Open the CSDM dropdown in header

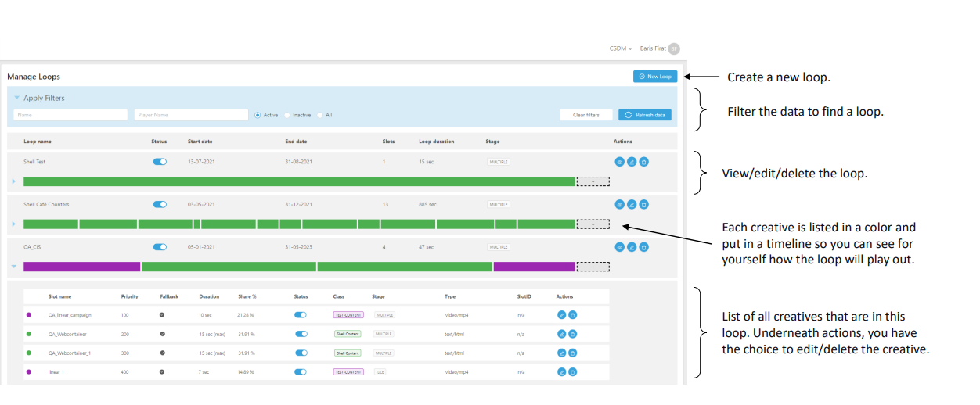click(x=621, y=48)
